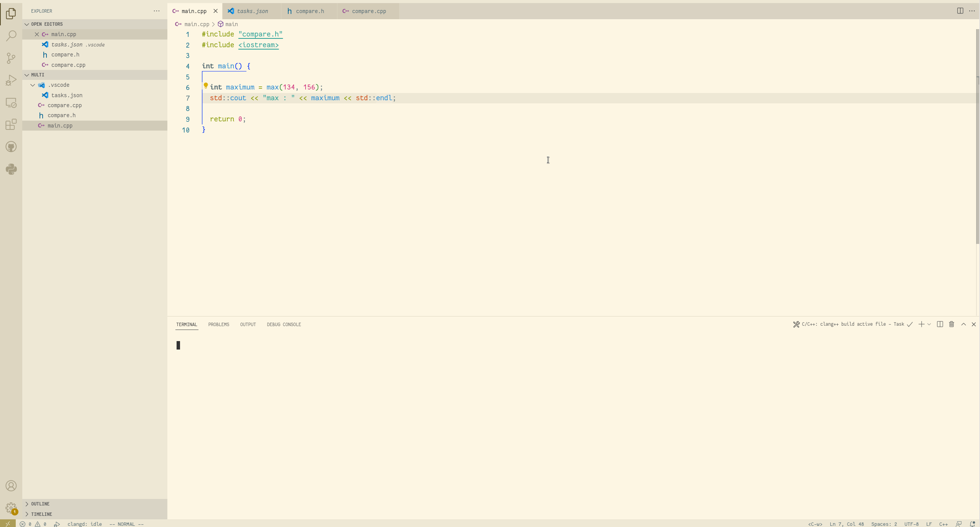The width and height of the screenshot is (980, 527).
Task: Click the lightbulb code action on line 6
Action: coord(206,86)
